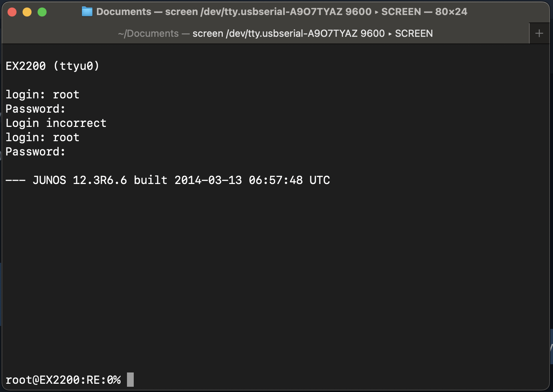Click the second "login: root" line

pos(42,137)
